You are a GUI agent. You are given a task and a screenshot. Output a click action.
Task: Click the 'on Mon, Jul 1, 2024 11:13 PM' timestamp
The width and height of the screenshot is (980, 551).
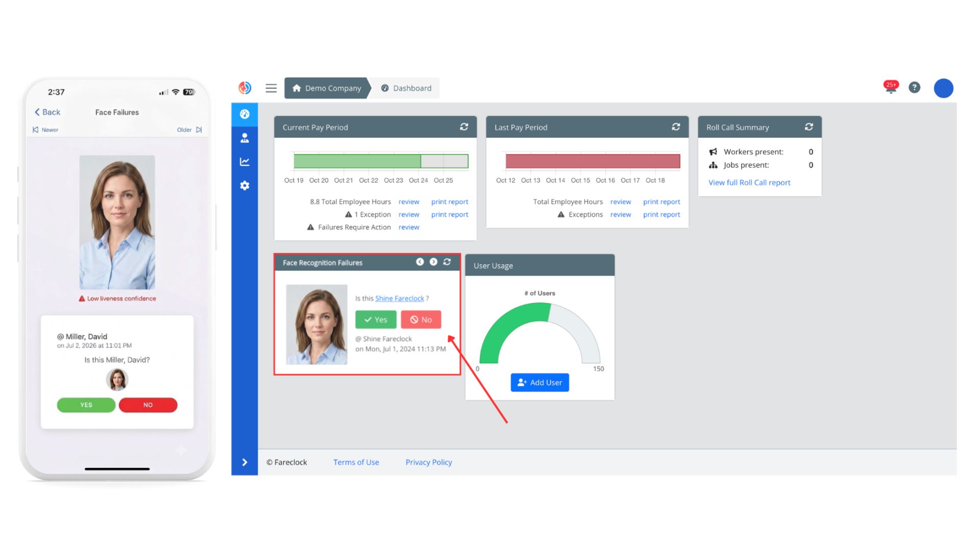click(x=401, y=349)
